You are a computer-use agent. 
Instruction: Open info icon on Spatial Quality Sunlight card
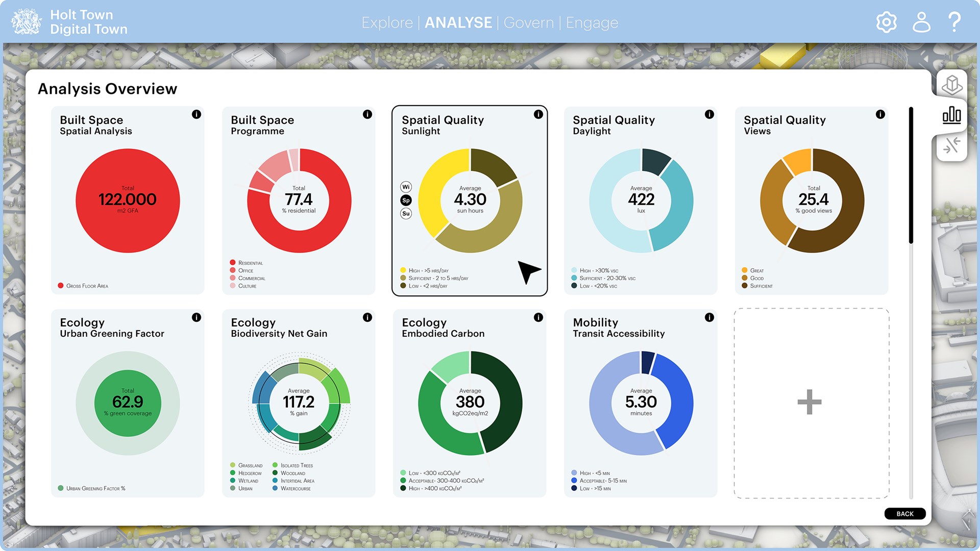[538, 114]
